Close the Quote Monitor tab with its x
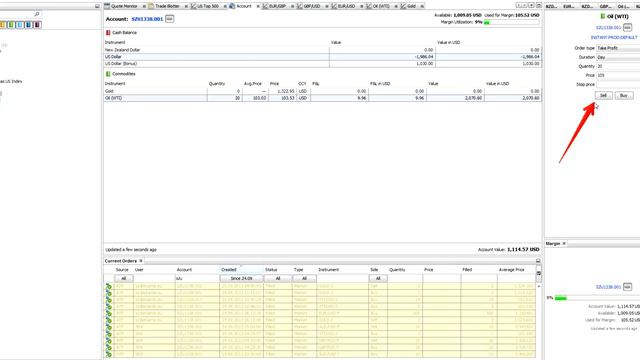 coord(144,6)
